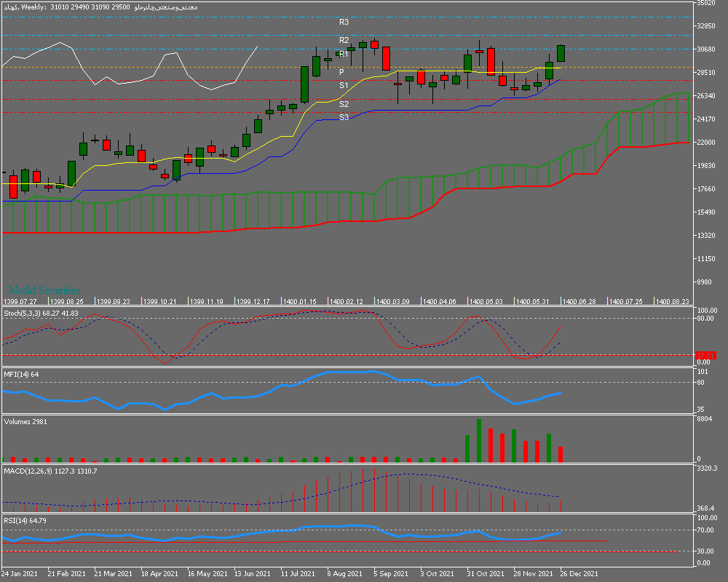Viewport: 728px width, 582px height.
Task: Select the 13 Jun 2021 date marker
Action: click(x=252, y=574)
